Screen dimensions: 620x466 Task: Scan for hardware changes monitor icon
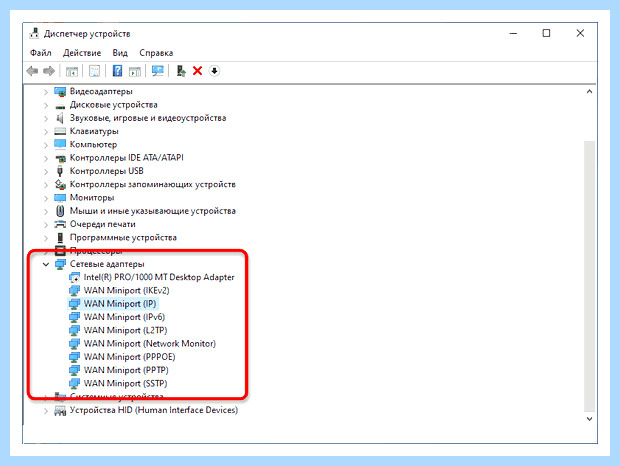(x=158, y=71)
